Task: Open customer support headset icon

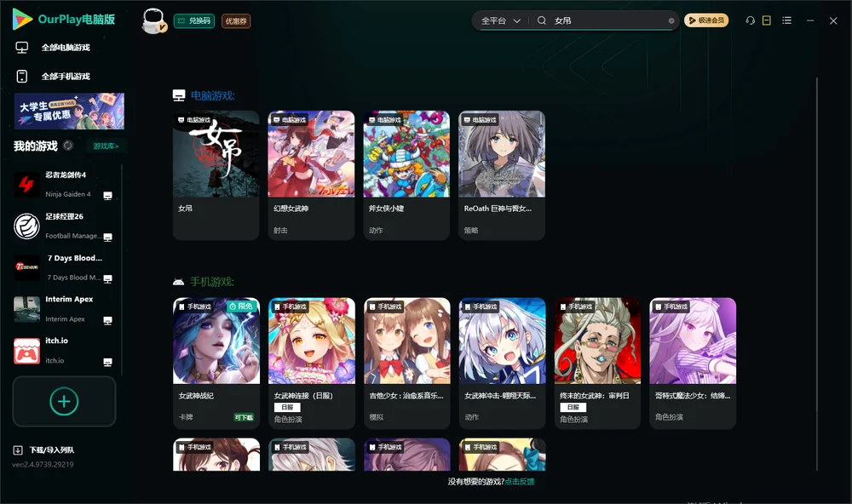Action: [x=750, y=20]
